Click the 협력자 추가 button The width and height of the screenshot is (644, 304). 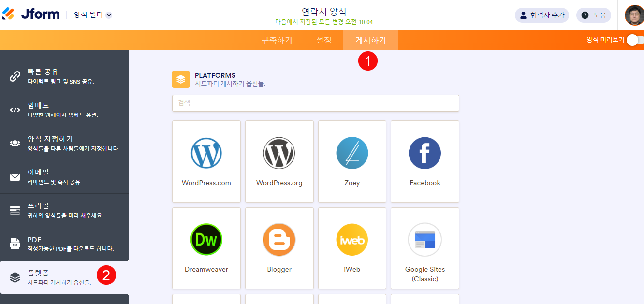[542, 15]
